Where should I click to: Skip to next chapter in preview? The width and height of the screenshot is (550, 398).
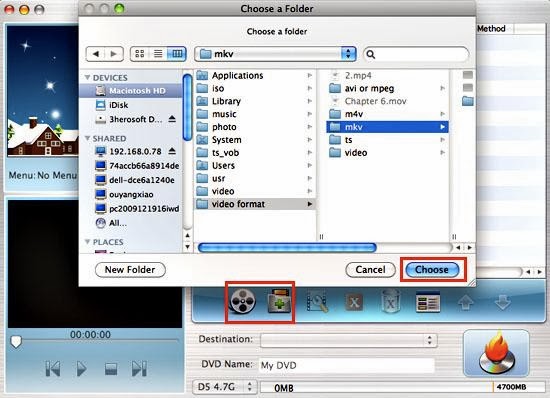(139, 369)
